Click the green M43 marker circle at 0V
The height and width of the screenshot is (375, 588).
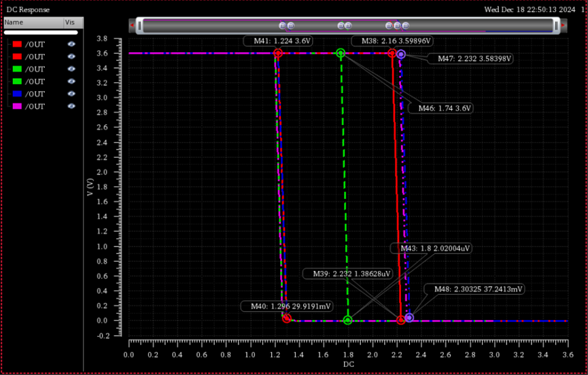click(348, 320)
